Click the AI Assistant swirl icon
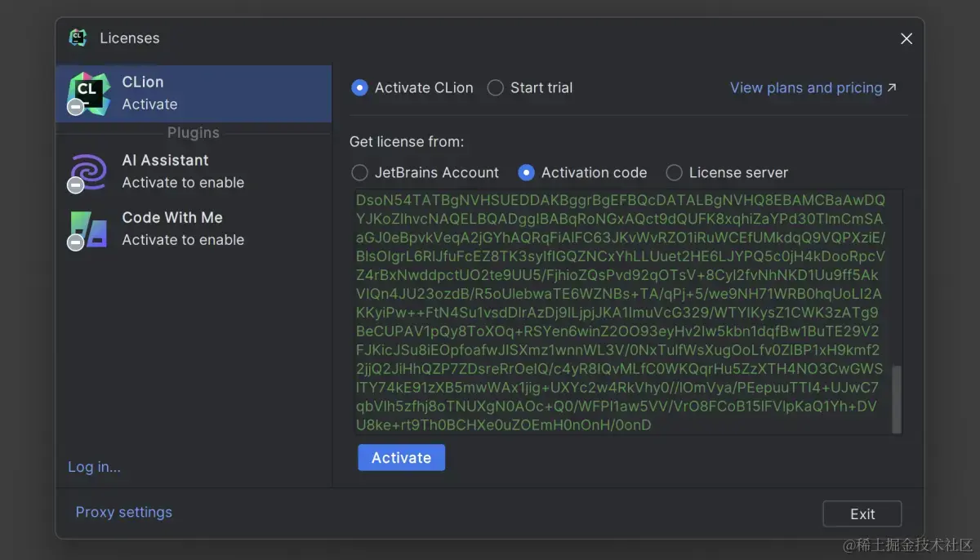 tap(88, 171)
